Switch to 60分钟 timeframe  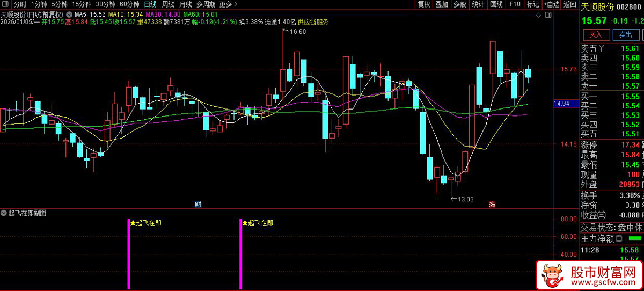(x=129, y=4)
